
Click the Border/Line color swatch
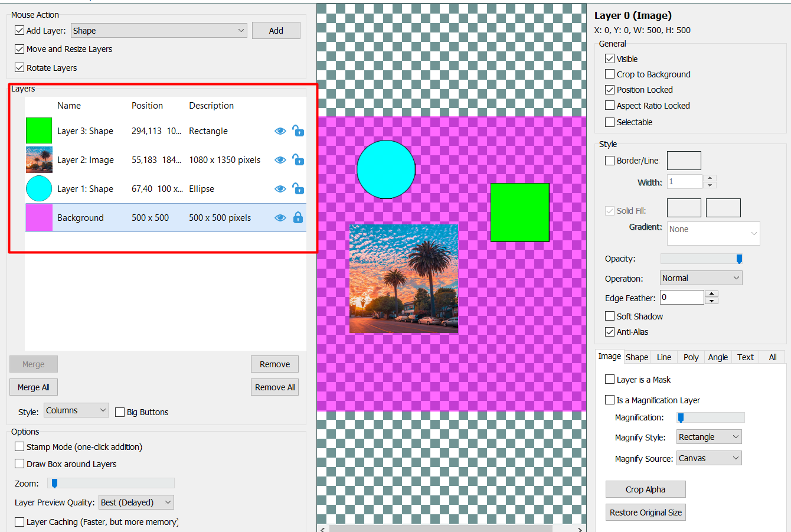tap(684, 161)
